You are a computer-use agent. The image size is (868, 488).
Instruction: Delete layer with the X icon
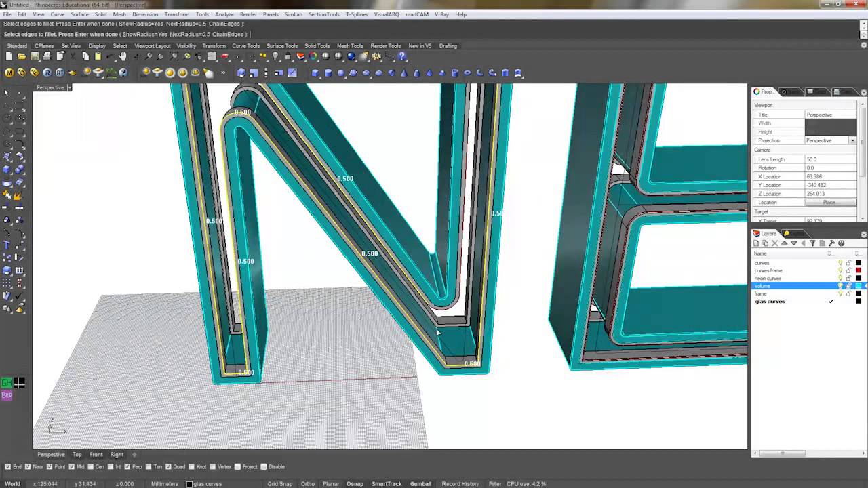tap(774, 243)
